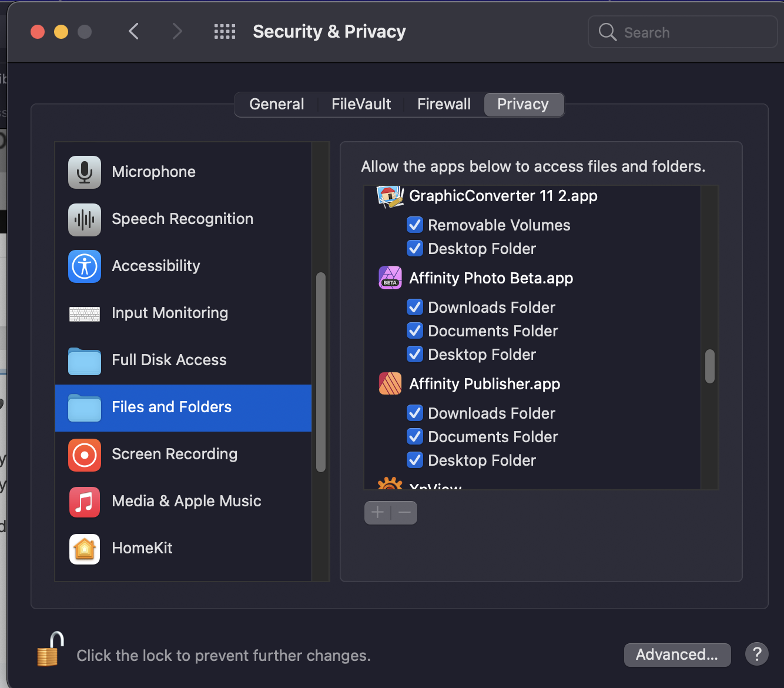Click the Affinity Publisher app icon
784x688 pixels.
[390, 383]
